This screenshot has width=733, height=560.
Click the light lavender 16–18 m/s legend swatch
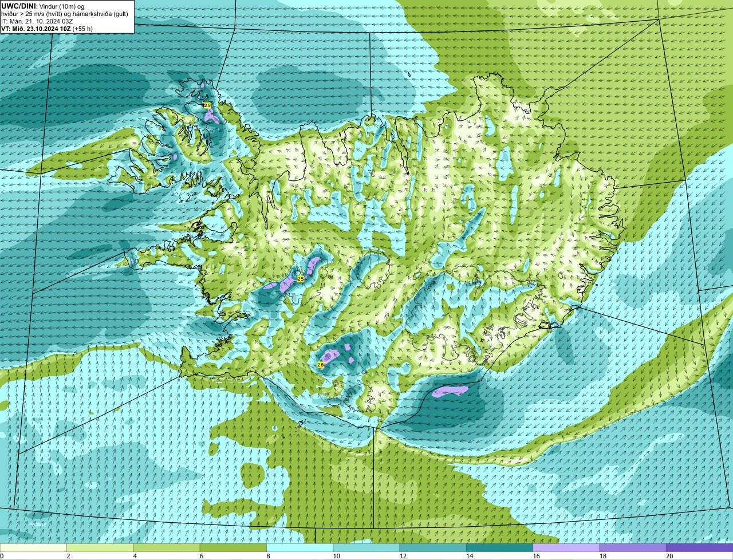[566, 547]
